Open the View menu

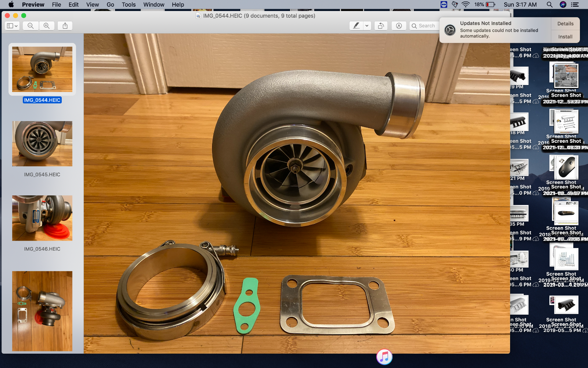[92, 4]
